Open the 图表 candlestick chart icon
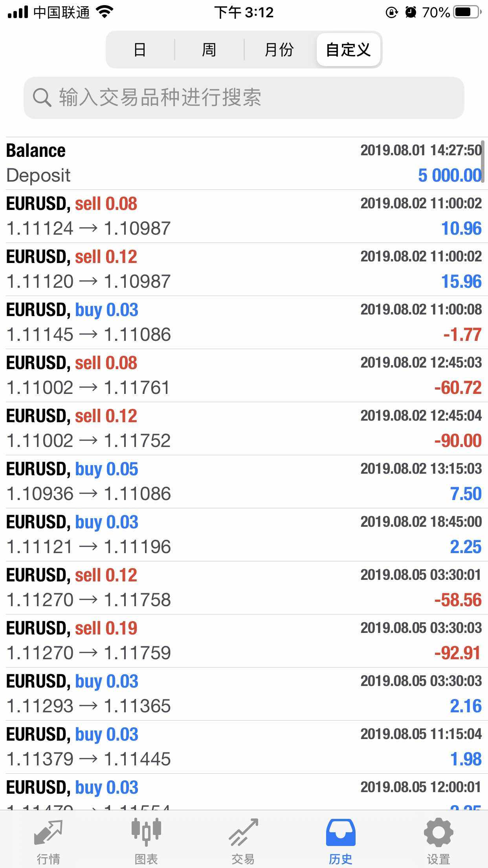 [x=146, y=833]
